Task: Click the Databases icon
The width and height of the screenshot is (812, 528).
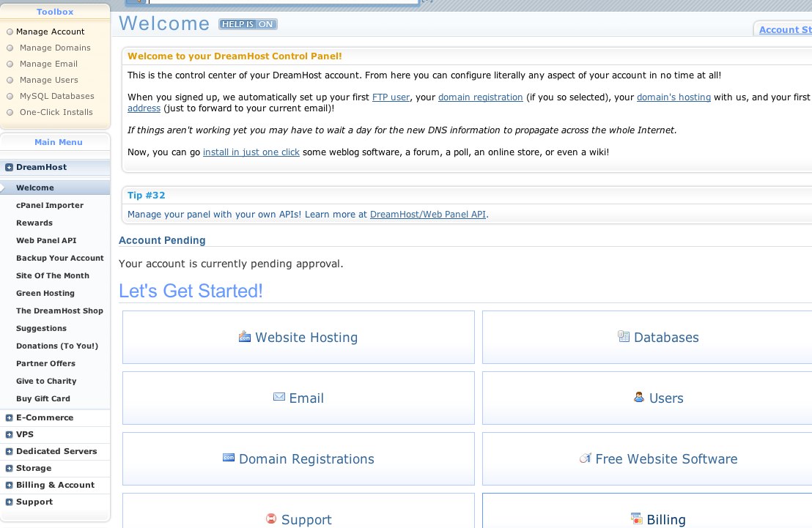Action: (624, 336)
